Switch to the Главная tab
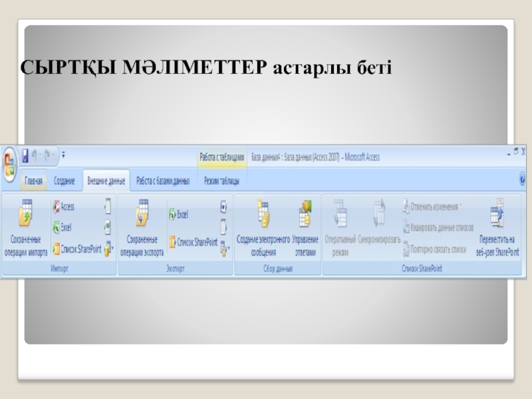Viewport: 532px width, 399px height. [x=33, y=181]
